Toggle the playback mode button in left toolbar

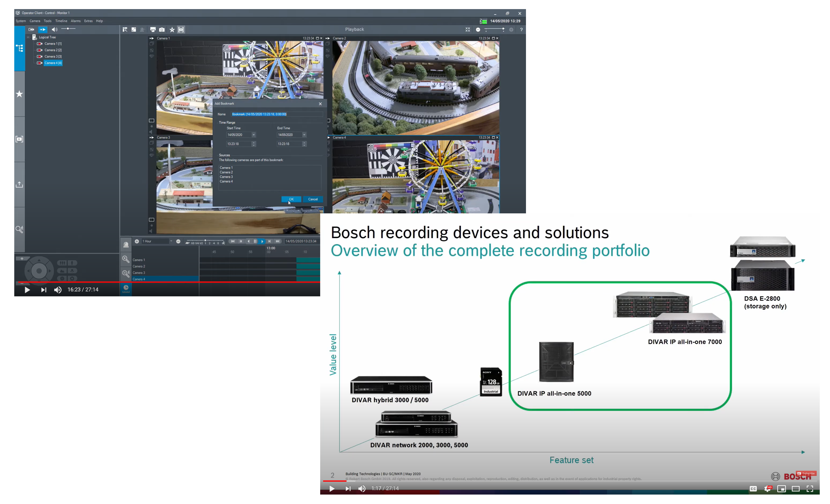[x=43, y=30]
